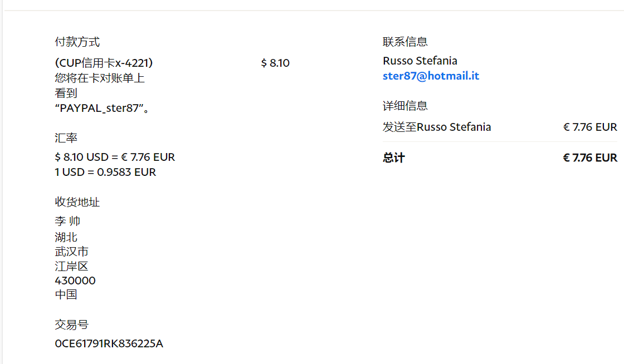Click the 交易号 heading
Image resolution: width=624 pixels, height=364 pixels.
pos(71,324)
